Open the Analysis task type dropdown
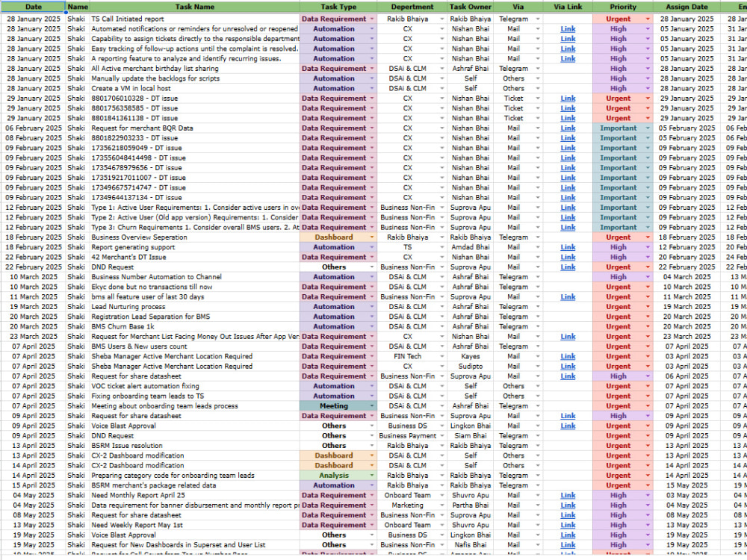The image size is (747, 560). tap(372, 475)
